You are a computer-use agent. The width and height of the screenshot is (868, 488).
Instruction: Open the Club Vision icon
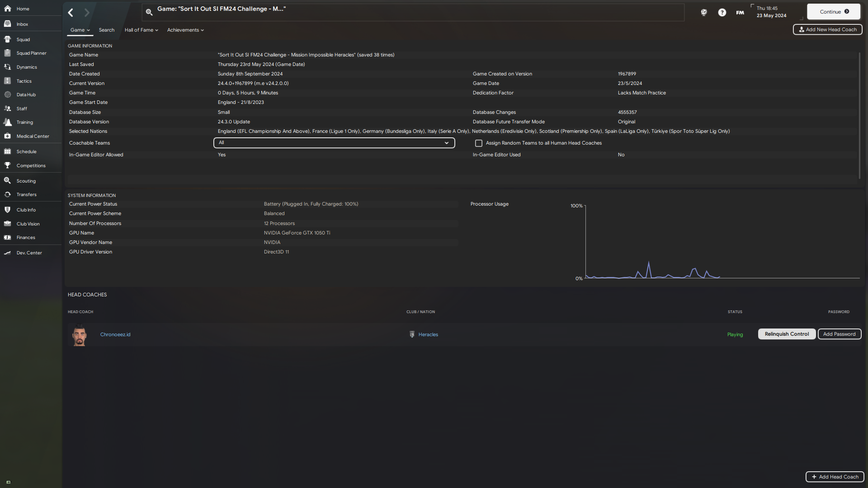(x=8, y=224)
